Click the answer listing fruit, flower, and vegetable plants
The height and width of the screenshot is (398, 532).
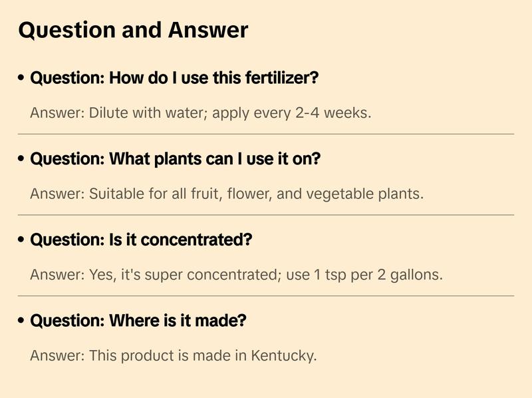coord(227,194)
